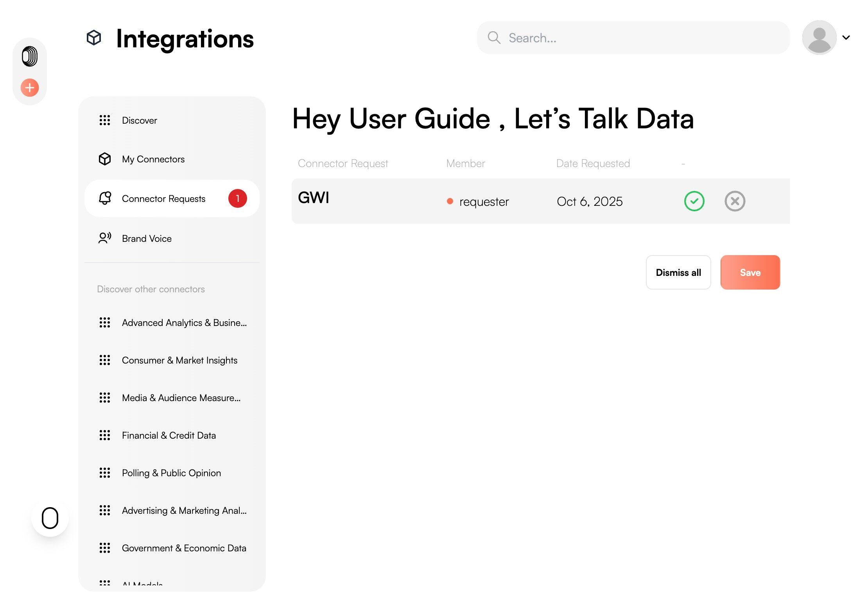The height and width of the screenshot is (612, 868).
Task: Click the orange Save button
Action: [750, 272]
